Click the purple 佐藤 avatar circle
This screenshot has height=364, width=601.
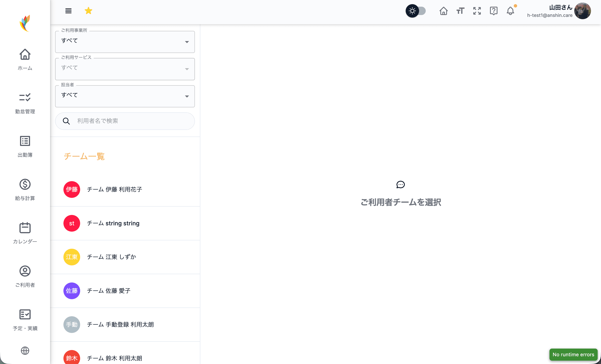point(72,291)
